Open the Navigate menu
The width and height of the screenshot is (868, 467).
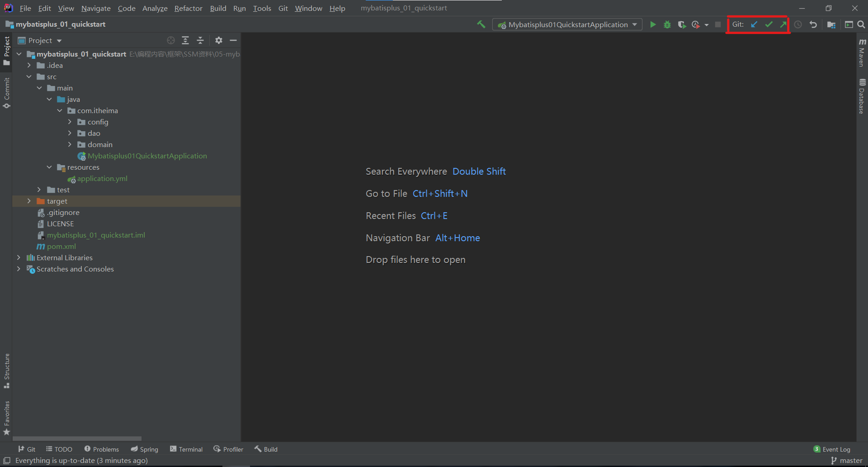coord(96,8)
